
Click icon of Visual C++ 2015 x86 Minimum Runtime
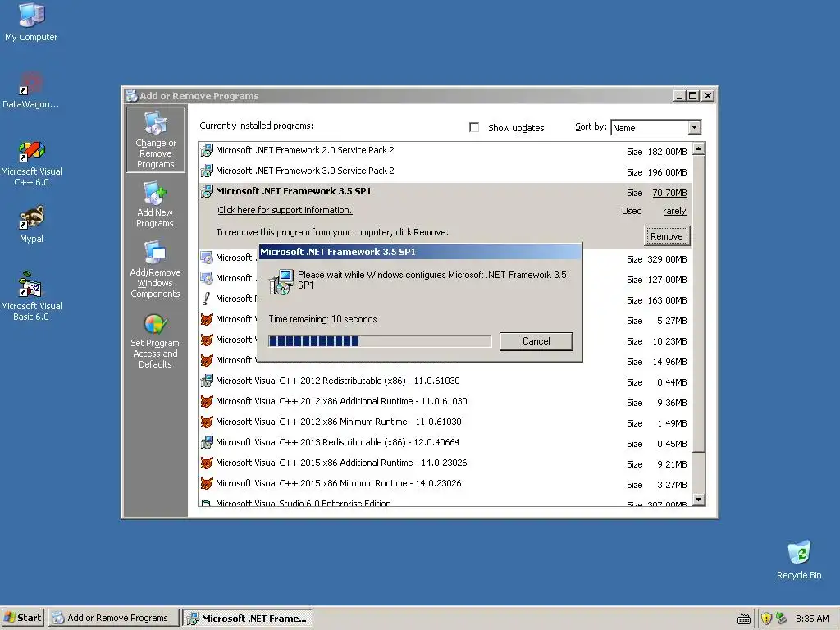click(x=207, y=483)
